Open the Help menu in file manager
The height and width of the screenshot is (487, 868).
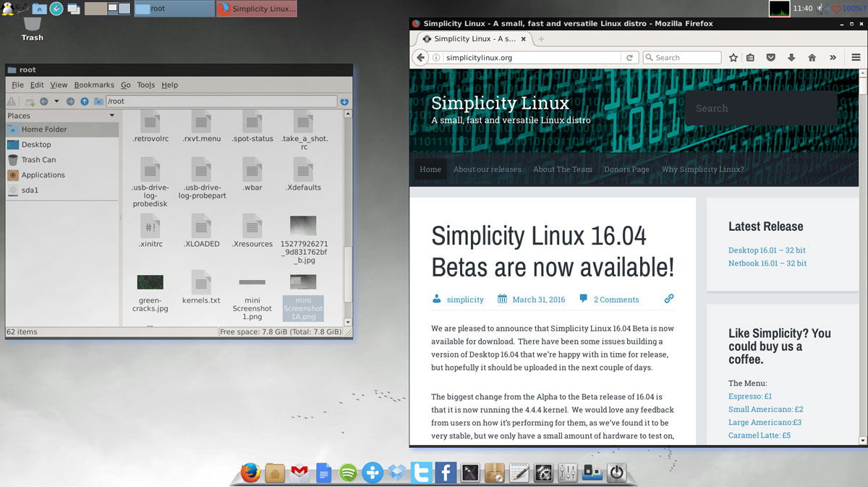pyautogui.click(x=170, y=85)
